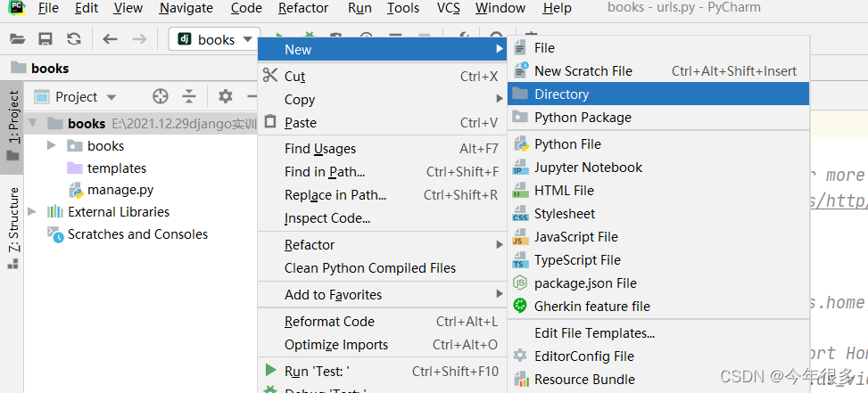Toggle the 1: Project side tab
868x393 pixels.
pyautogui.click(x=12, y=126)
